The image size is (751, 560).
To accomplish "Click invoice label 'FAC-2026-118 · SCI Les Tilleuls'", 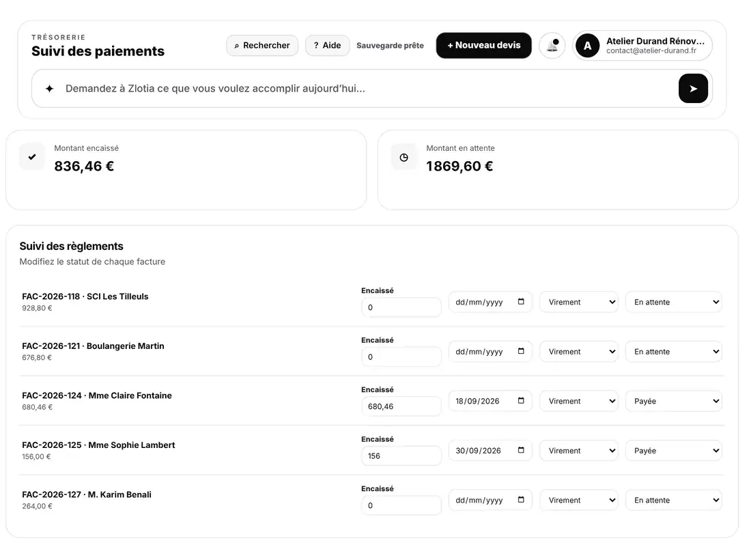I will click(x=85, y=296).
